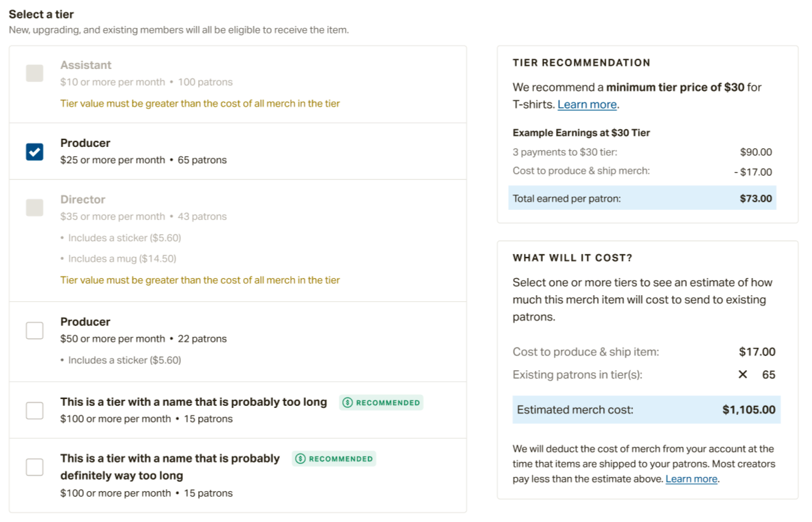The image size is (812, 522).
Task: Click the Assistant tier name
Action: [x=86, y=66]
